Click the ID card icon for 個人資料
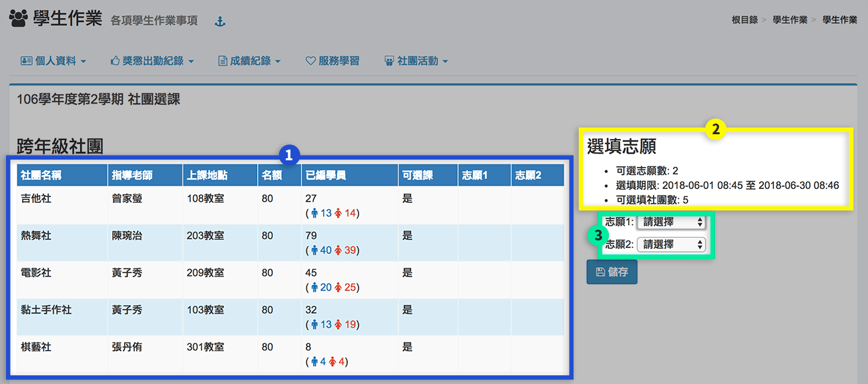Viewport: 868px width, 384px height. click(27, 61)
